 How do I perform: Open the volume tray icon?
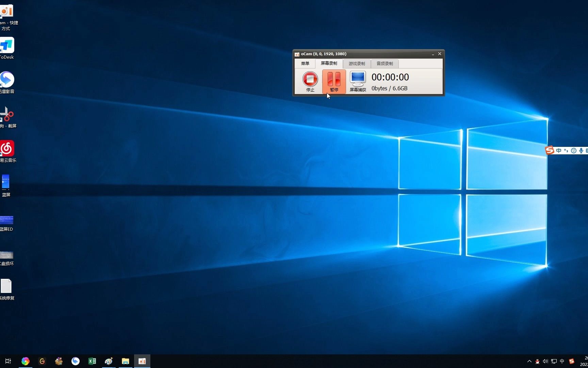click(x=545, y=361)
